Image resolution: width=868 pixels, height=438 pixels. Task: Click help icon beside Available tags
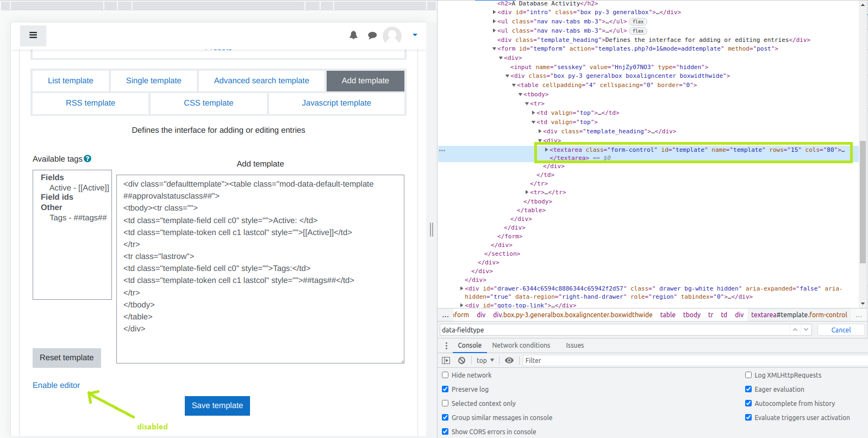(88, 159)
